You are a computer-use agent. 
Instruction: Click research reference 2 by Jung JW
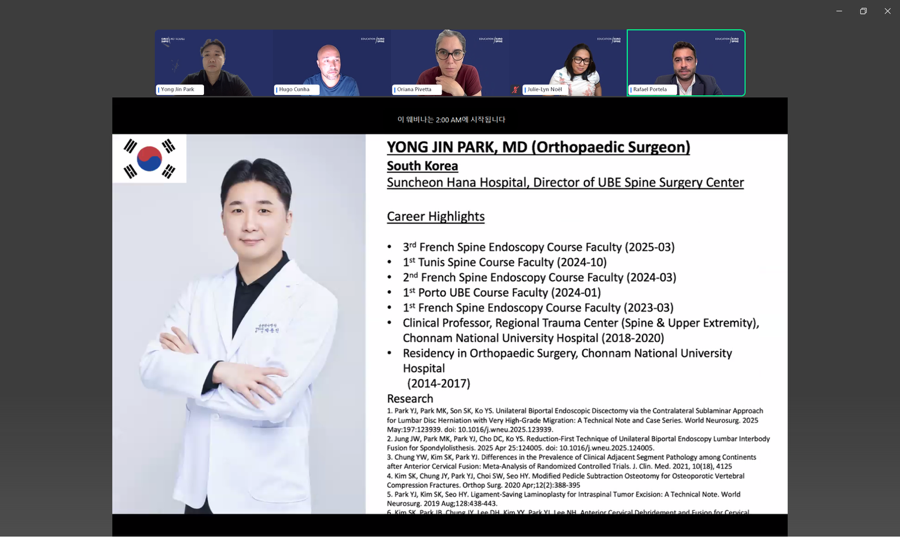(578, 443)
